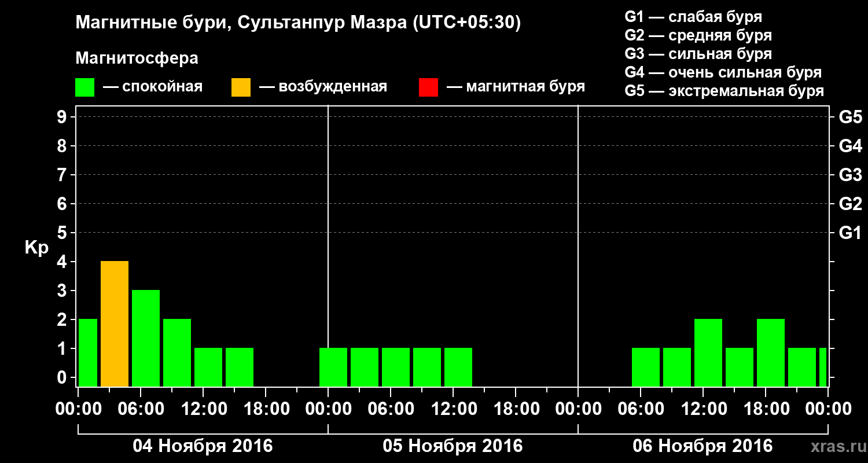The height and width of the screenshot is (463, 868).
Task: Select the Kp 1 bar for 12:00–15:00 on 05 Ноября
Action: point(458,368)
